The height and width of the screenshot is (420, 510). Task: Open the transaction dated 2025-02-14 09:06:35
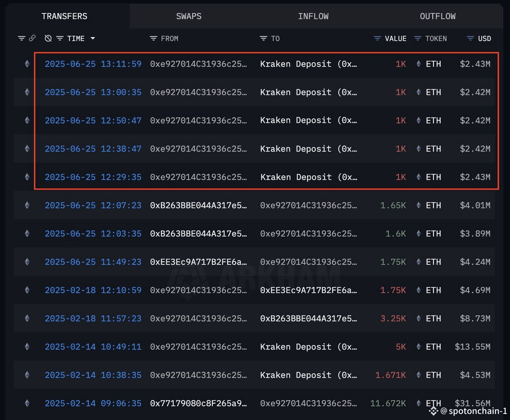93,403
